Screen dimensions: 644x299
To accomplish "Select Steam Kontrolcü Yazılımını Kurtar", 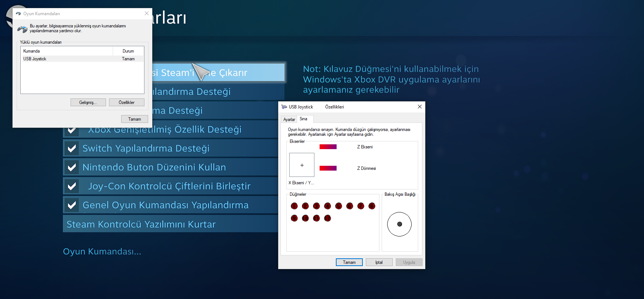I will [170, 224].
